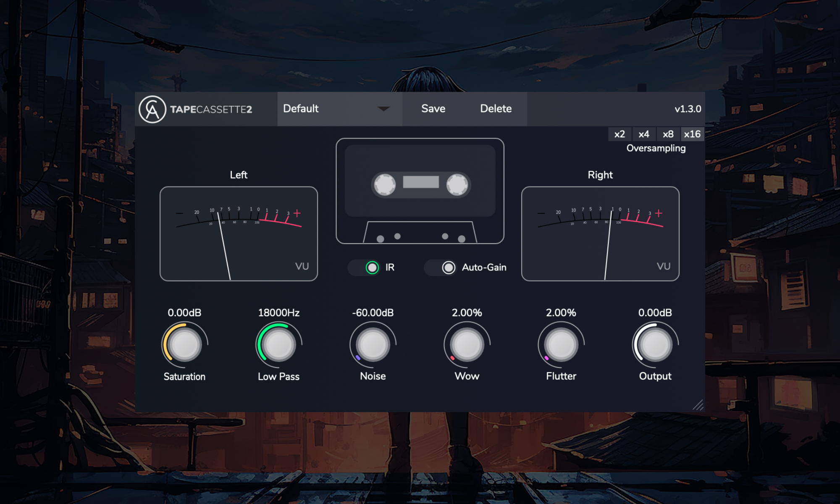Viewport: 840px width, 504px height.
Task: Grab the resize handle in corner
Action: (x=698, y=405)
